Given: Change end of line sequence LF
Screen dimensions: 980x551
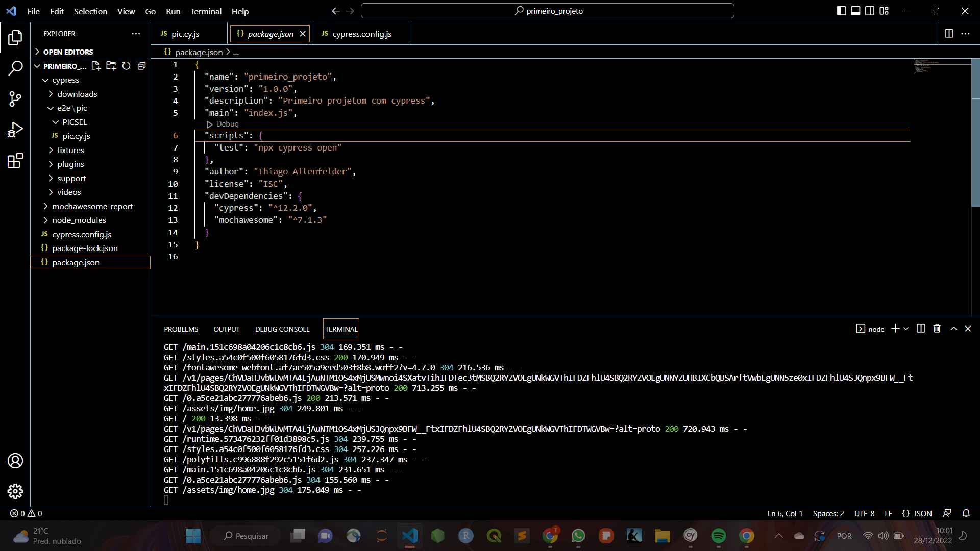Looking at the screenshot, I should pyautogui.click(x=888, y=513).
